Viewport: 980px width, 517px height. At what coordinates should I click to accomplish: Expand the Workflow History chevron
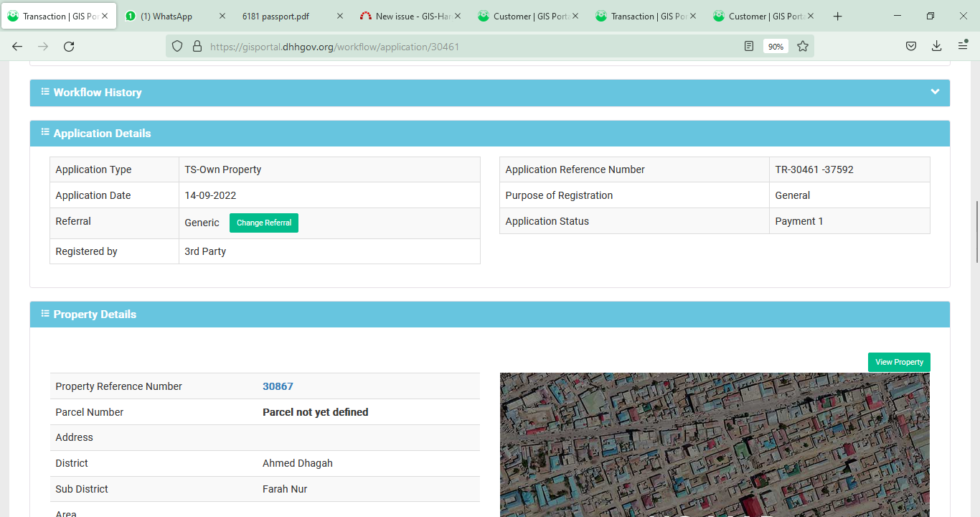[935, 92]
